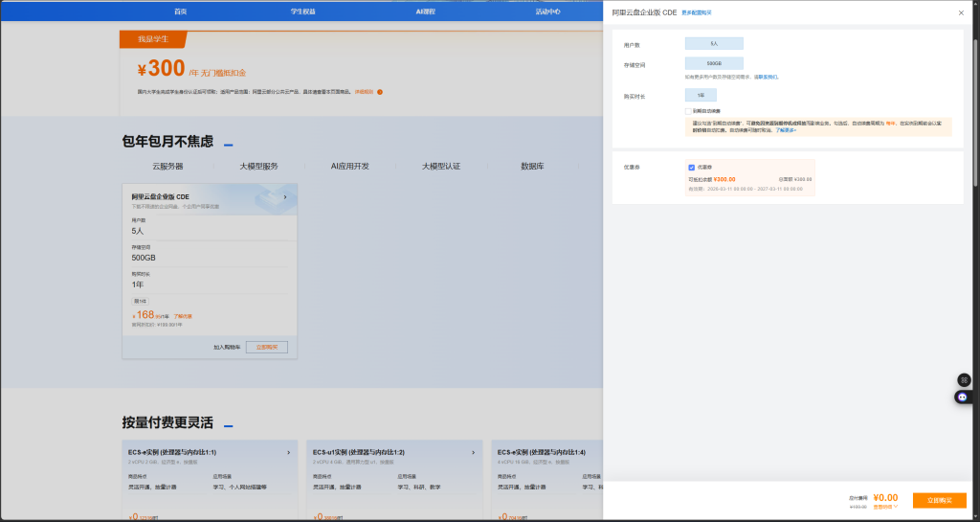Click the grid icon floating button

tap(964, 380)
